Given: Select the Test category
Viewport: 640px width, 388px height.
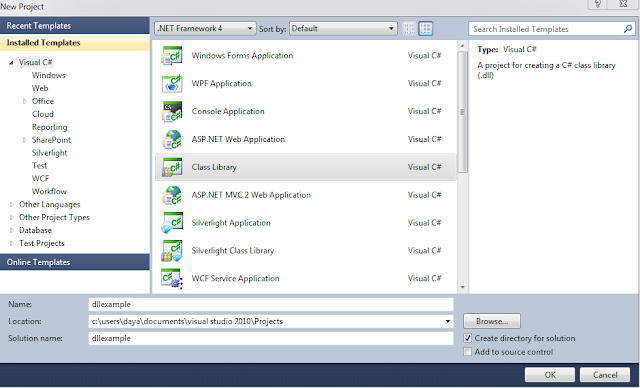Looking at the screenshot, I should [39, 166].
